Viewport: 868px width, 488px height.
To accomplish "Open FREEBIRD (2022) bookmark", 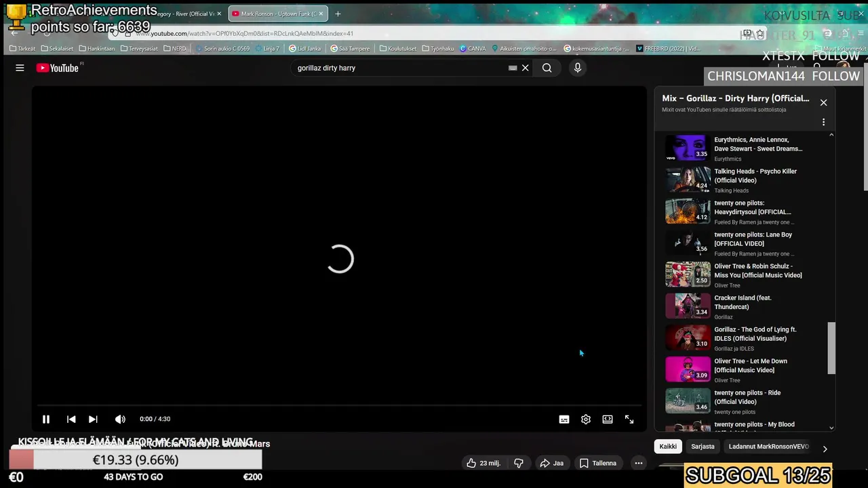I will [668, 49].
